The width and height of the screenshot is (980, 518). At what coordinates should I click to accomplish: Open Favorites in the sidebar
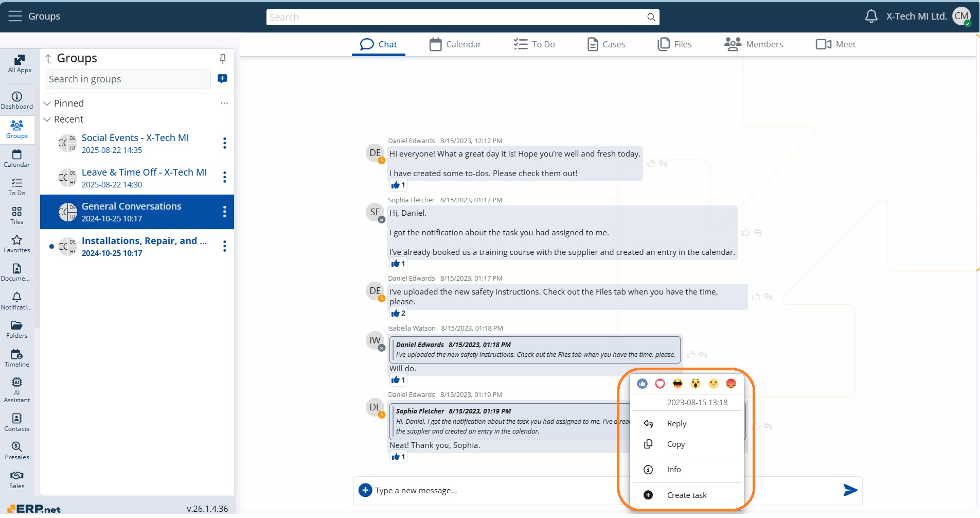pyautogui.click(x=17, y=244)
